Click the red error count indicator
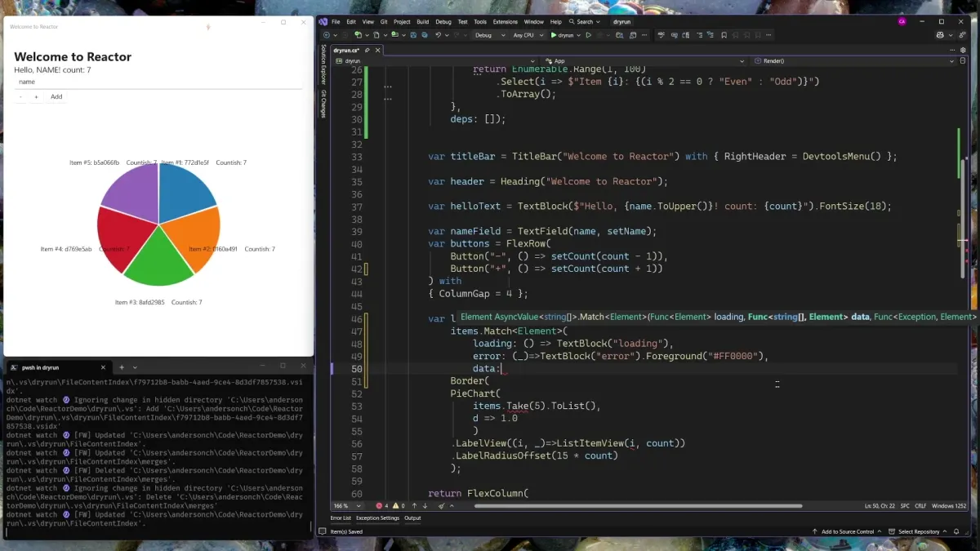Image resolution: width=980 pixels, height=551 pixels. tap(382, 505)
